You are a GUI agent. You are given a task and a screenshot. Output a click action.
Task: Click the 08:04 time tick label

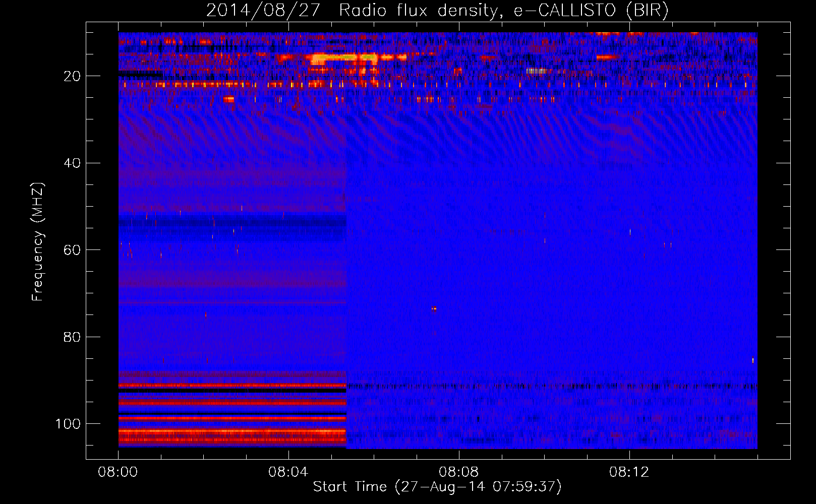288,472
